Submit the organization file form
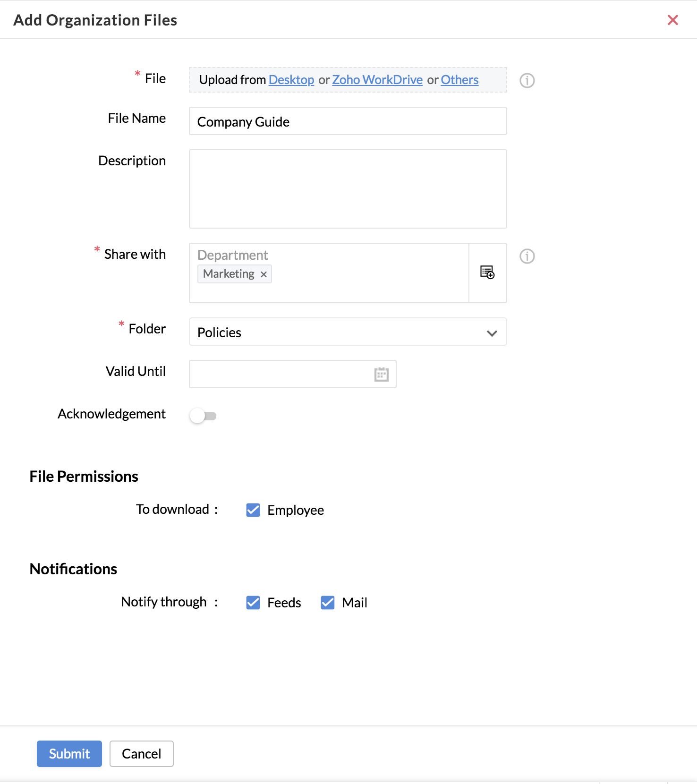Image resolution: width=697 pixels, height=784 pixels. pos(69,754)
